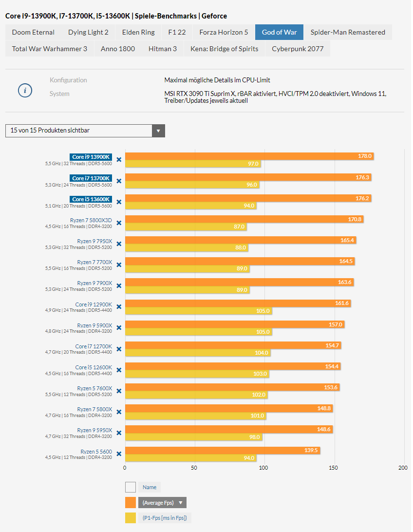Click the Core i5 13600K label
413x532 pixels.
click(x=91, y=199)
